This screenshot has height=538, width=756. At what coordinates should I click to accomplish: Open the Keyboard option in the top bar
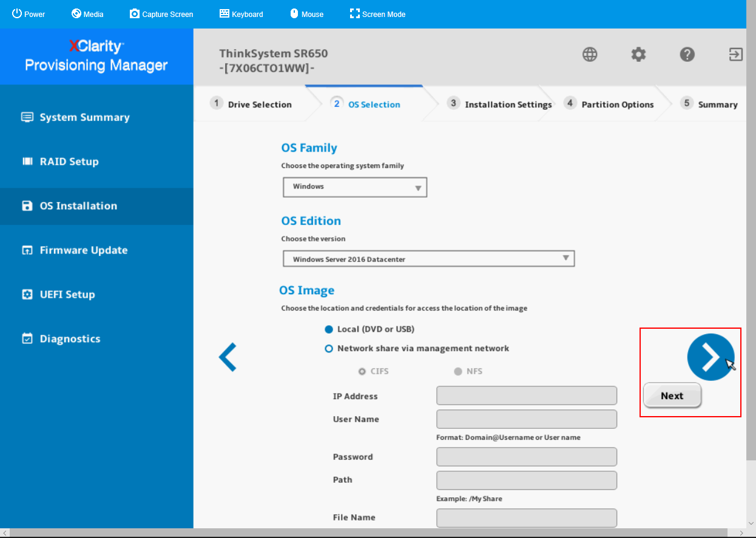[x=241, y=14]
